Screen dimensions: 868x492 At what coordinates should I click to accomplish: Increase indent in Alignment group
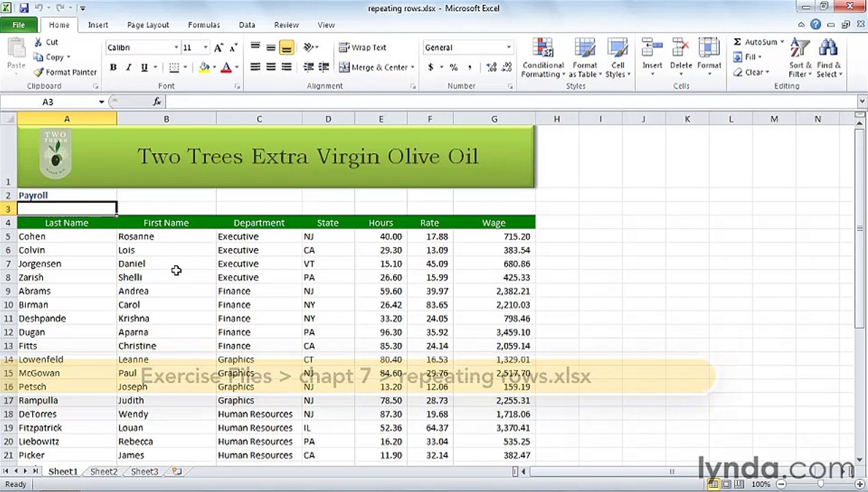[324, 67]
